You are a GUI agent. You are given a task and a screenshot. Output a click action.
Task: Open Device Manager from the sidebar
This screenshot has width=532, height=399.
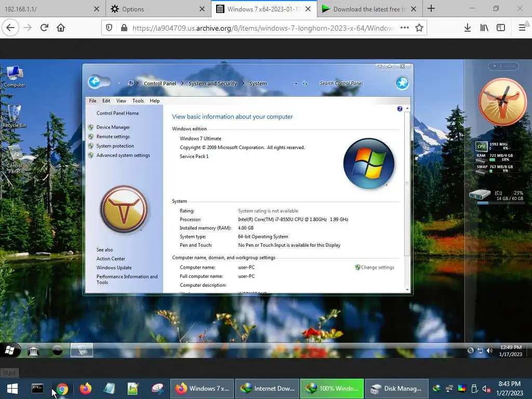[x=113, y=127]
